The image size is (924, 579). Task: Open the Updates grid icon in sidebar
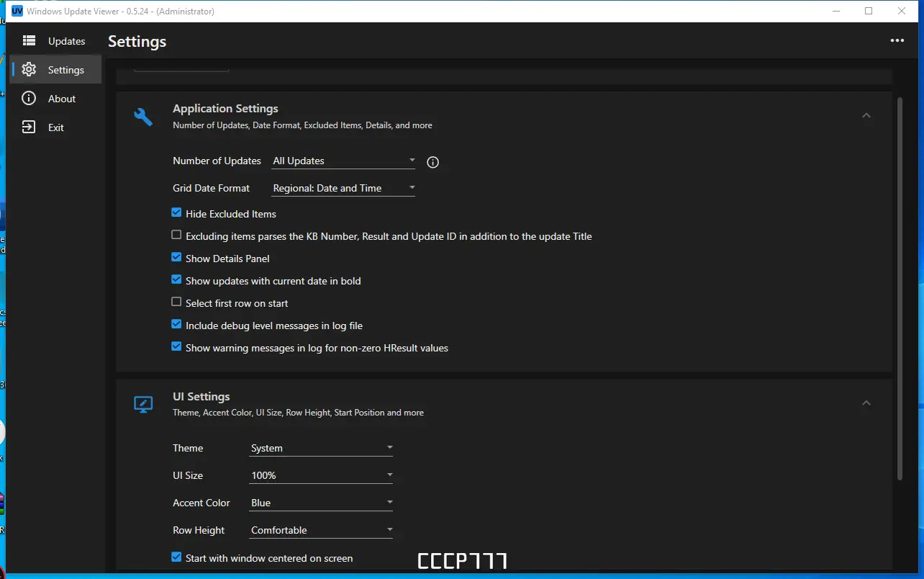[x=29, y=41]
